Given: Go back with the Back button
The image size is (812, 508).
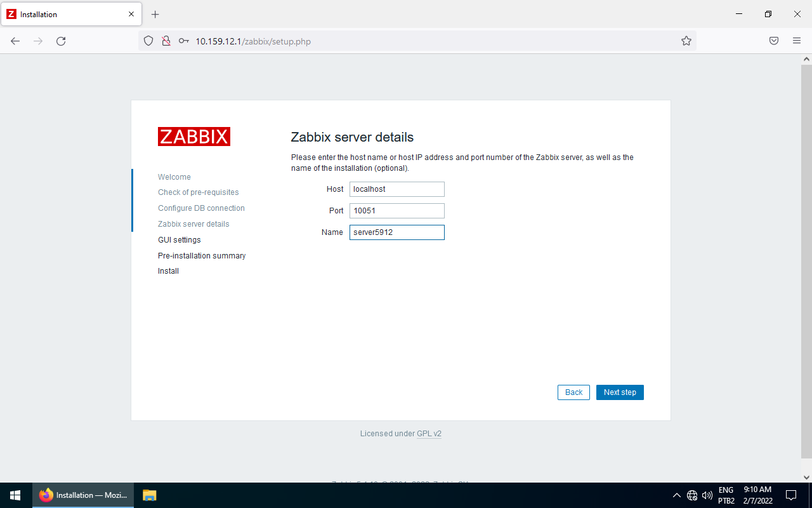Looking at the screenshot, I should coord(573,392).
